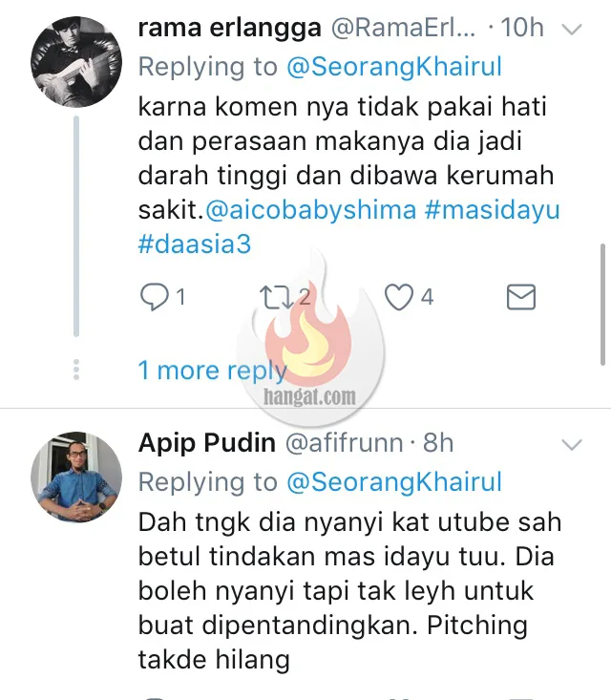Open Apip Pudin's profile picture
The image size is (611, 700).
(x=76, y=477)
